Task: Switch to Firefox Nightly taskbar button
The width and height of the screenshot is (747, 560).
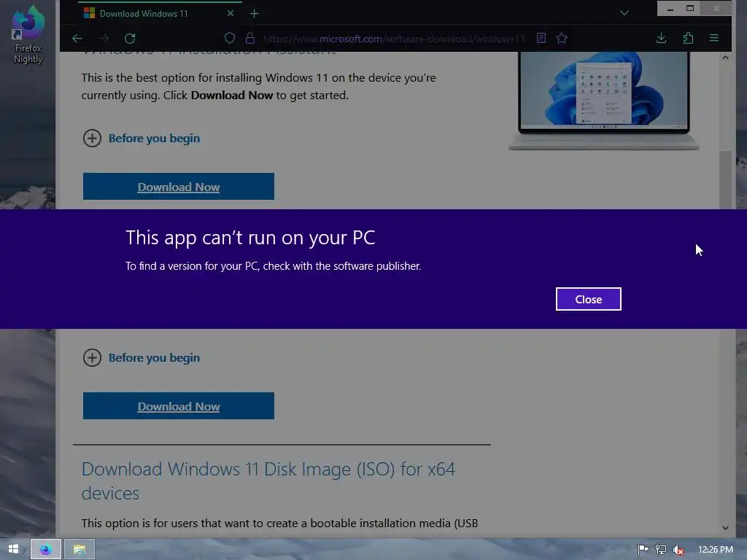Action: [46, 550]
